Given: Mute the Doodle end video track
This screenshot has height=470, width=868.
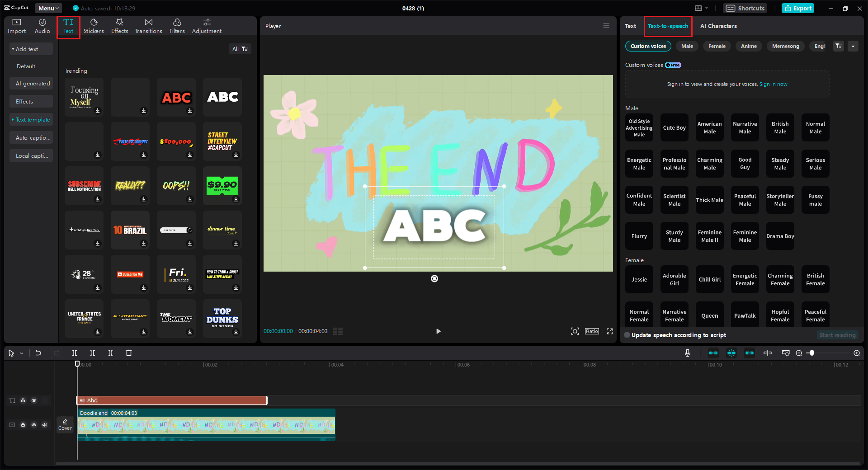Looking at the screenshot, I should (x=45, y=425).
